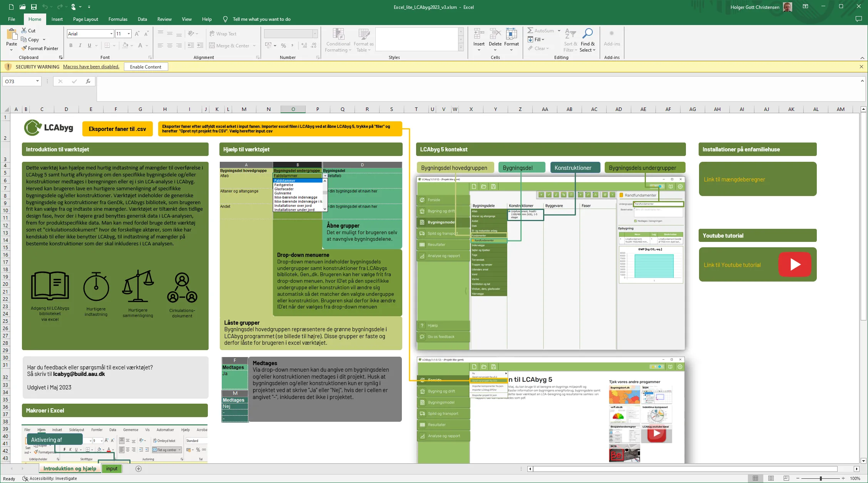Open the Arial font name dropdown
This screenshot has height=483, width=868.
pos(111,34)
